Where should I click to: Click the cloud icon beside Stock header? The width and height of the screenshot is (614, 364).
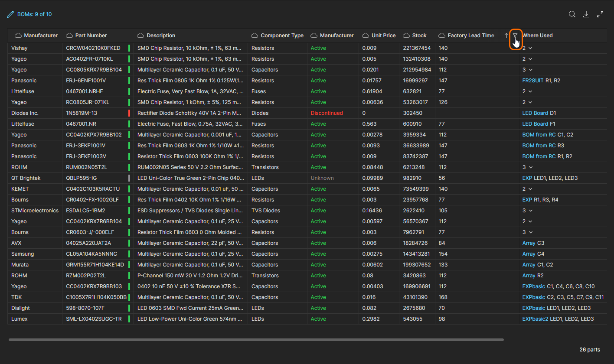[x=406, y=36]
